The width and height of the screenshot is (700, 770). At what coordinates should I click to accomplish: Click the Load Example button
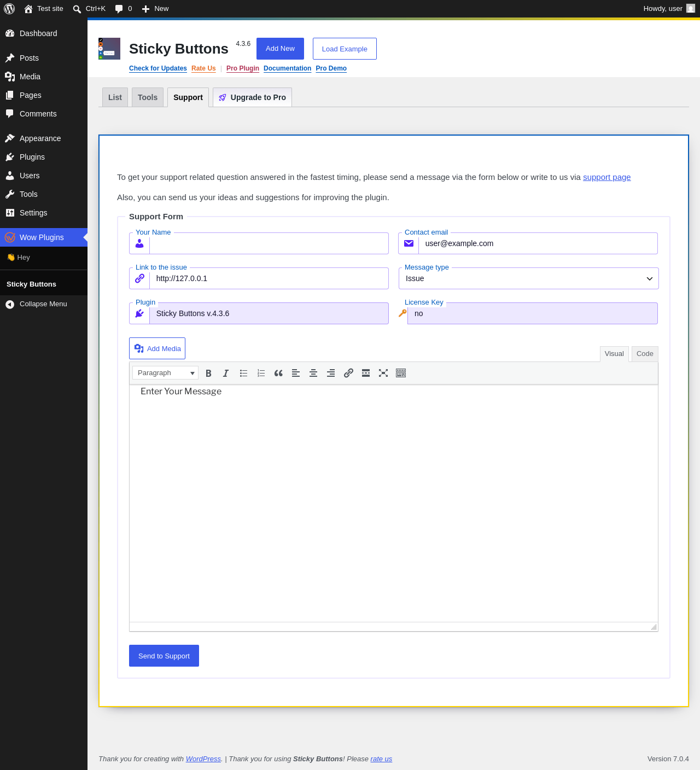click(345, 49)
